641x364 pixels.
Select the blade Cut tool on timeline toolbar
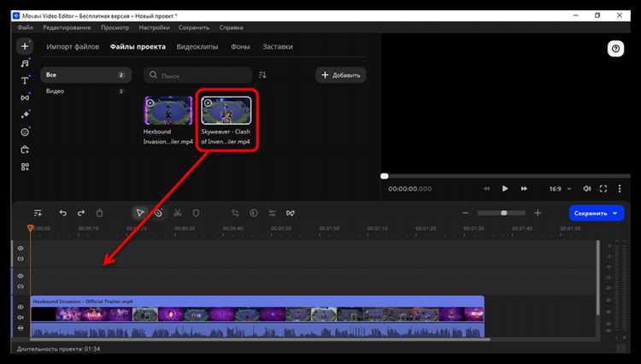coord(177,213)
